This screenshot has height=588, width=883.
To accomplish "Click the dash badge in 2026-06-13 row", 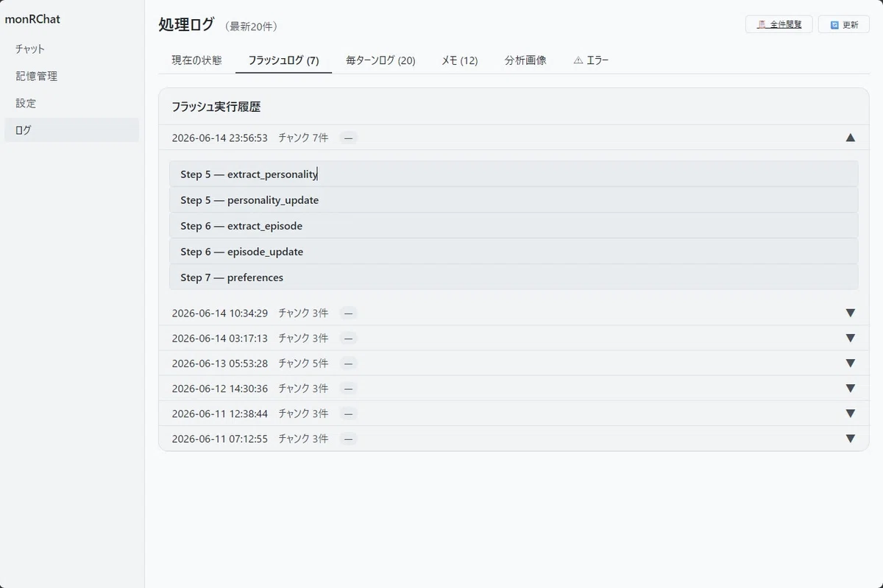I will (349, 363).
